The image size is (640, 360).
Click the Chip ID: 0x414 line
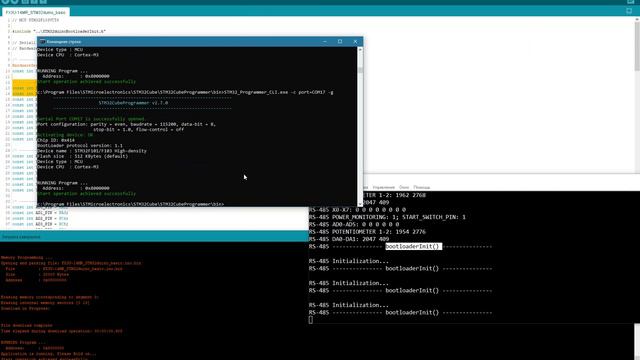[56, 140]
